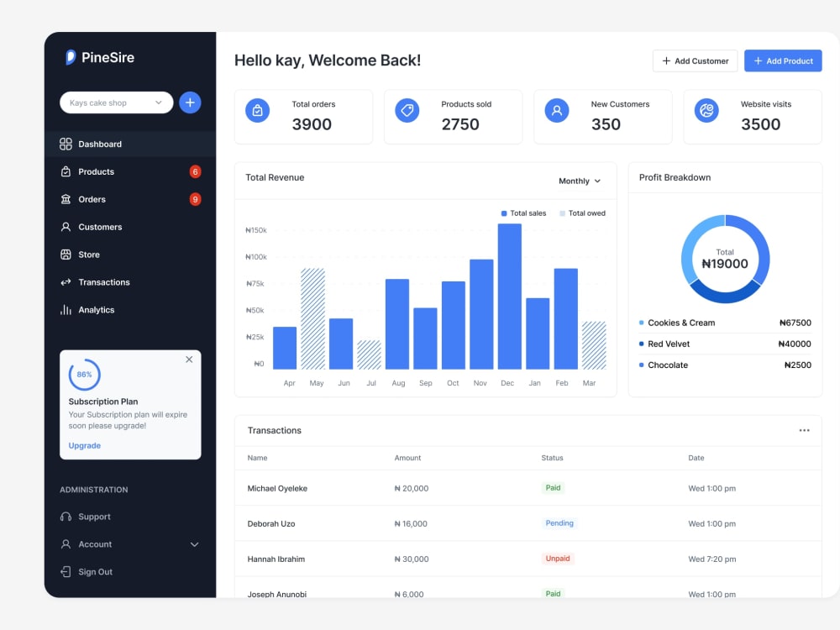
Task: Click the ₦67500 Cookies & Cream value
Action: point(795,323)
